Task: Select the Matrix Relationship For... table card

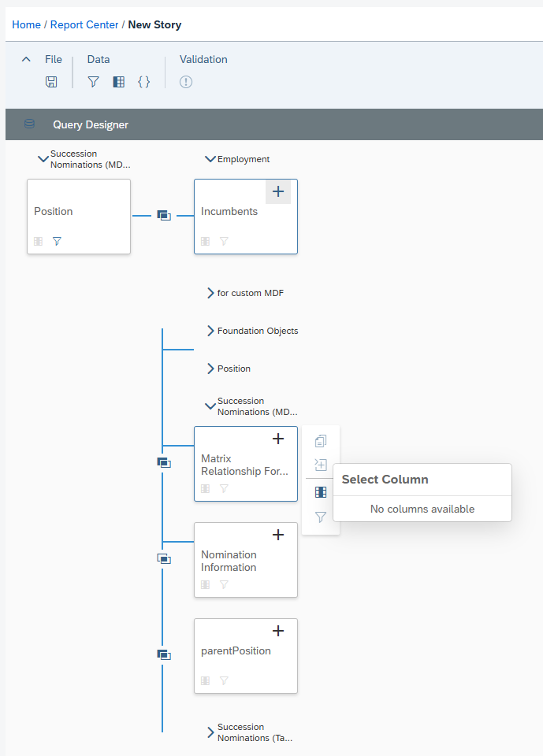Action: (x=246, y=464)
